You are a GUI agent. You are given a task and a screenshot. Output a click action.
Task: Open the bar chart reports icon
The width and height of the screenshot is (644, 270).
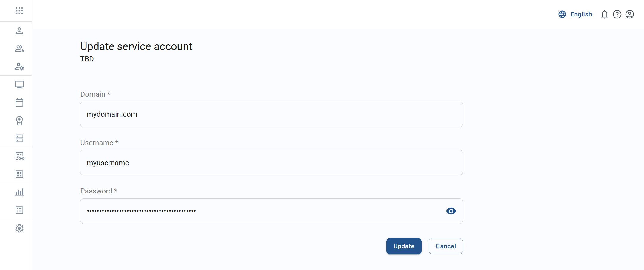[x=20, y=192]
